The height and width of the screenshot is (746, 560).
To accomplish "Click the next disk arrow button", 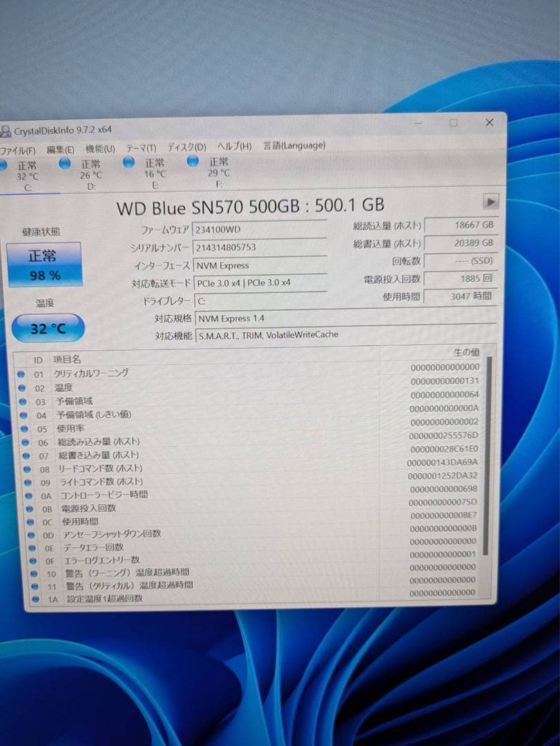I will (490, 202).
